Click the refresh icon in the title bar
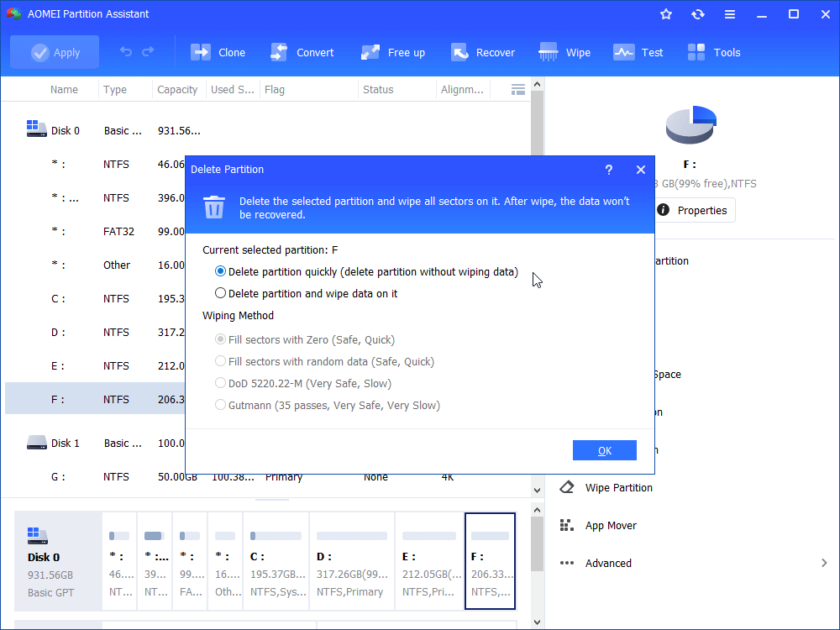Image resolution: width=840 pixels, height=630 pixels. coord(697,14)
